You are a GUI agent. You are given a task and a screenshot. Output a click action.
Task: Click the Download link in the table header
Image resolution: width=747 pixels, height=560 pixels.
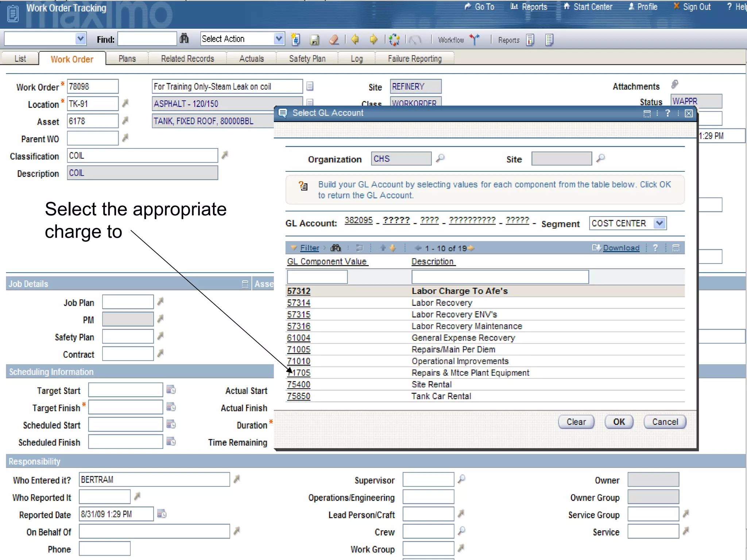[x=621, y=248]
